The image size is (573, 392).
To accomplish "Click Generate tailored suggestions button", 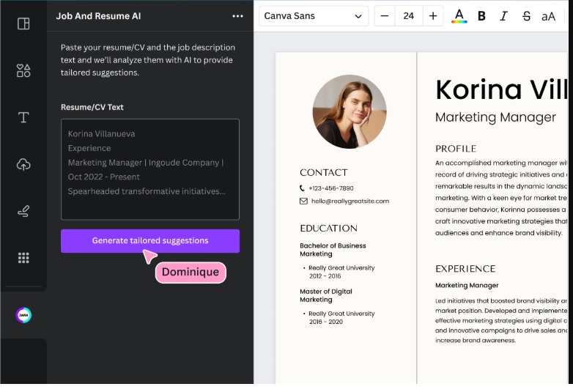I will (x=149, y=241).
